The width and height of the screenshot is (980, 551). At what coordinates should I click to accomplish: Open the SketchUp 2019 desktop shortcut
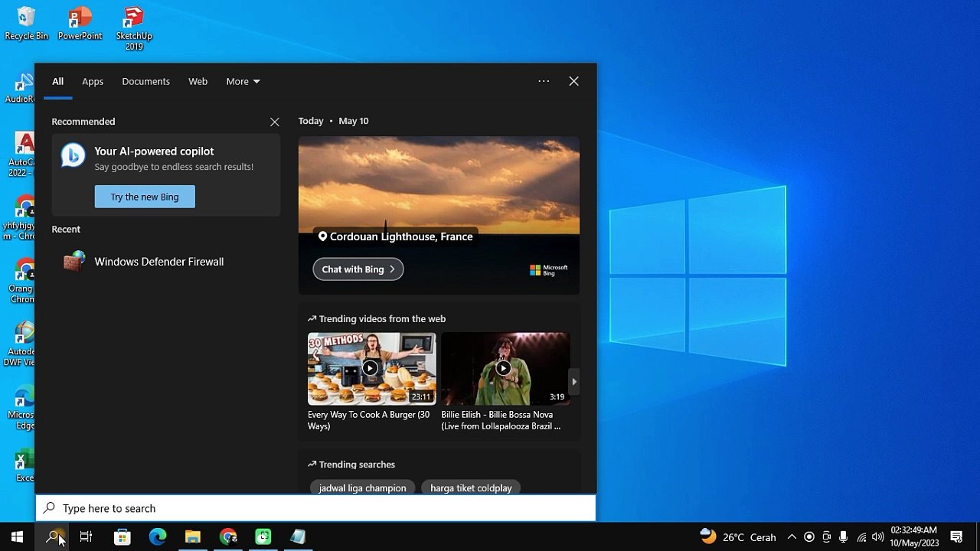click(x=134, y=28)
